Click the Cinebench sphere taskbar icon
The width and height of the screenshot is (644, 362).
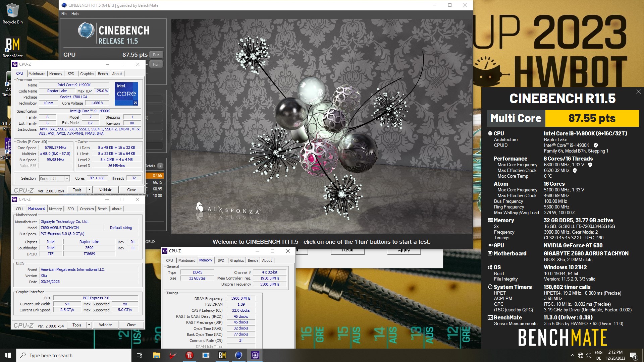tap(238, 355)
